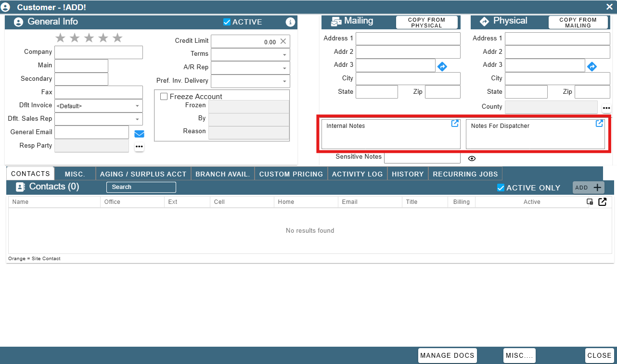Click the Contacts section card icon
The width and height of the screenshot is (617, 364).
20,187
